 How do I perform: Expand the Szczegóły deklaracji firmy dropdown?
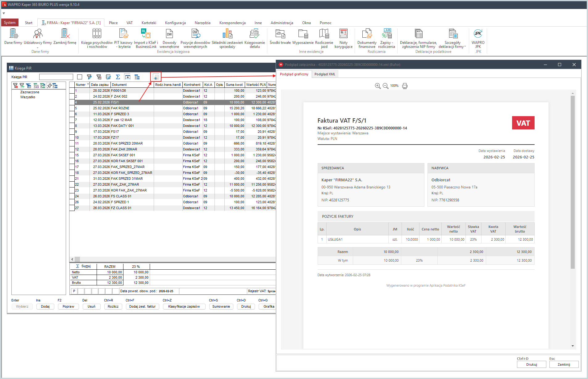[x=465, y=47]
